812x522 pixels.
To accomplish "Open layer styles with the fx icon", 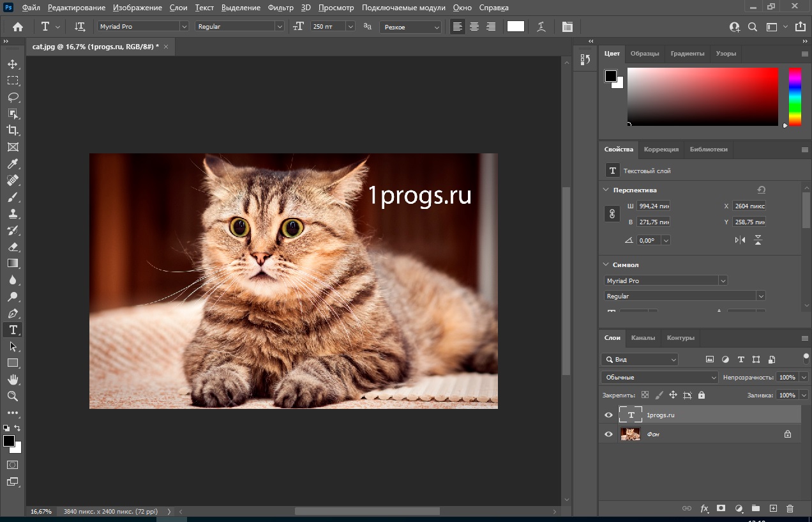I will tap(704, 509).
